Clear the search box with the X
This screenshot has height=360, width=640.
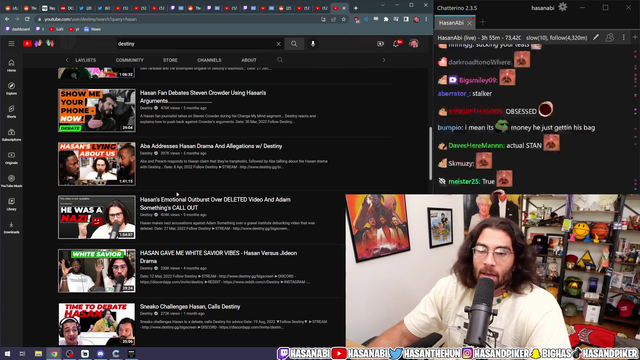tap(278, 44)
